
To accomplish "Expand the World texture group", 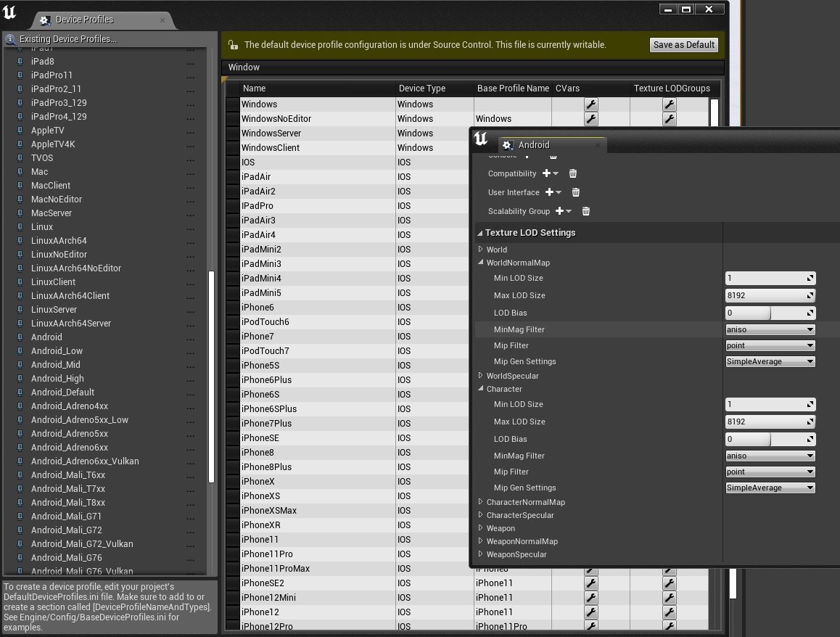I will (x=480, y=249).
